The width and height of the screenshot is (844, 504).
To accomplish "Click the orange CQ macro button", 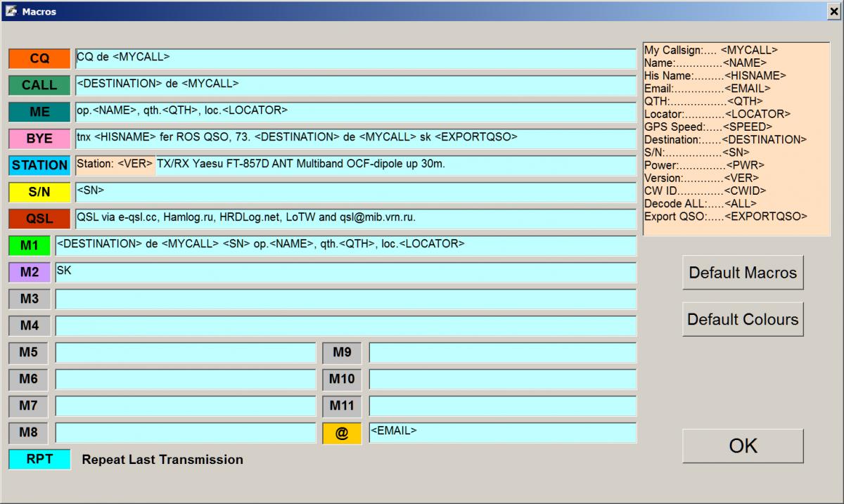I will point(39,59).
